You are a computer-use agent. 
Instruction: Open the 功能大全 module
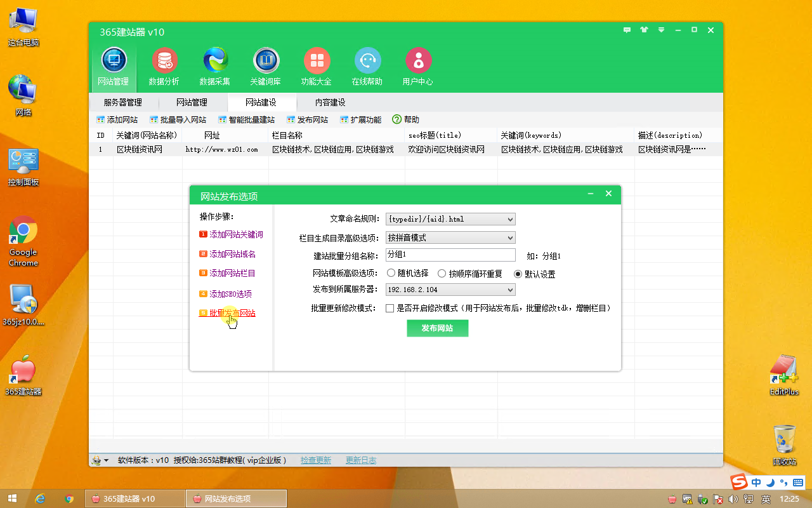pyautogui.click(x=317, y=67)
